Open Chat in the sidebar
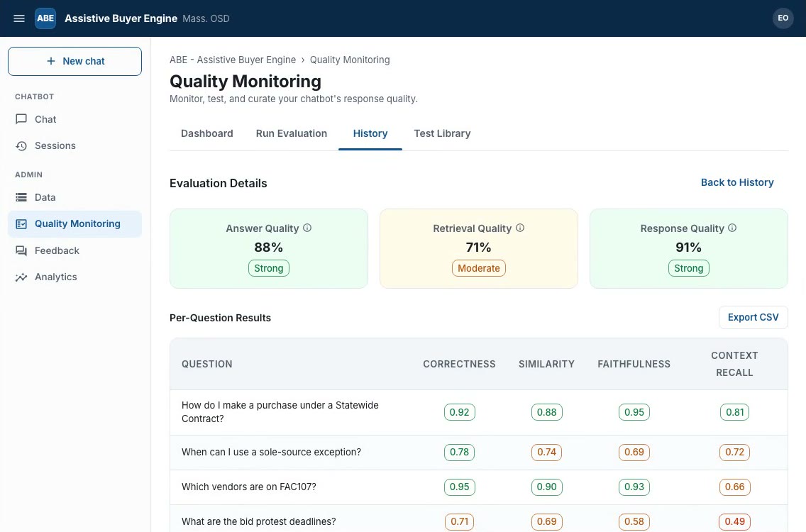806x532 pixels. (x=74, y=119)
